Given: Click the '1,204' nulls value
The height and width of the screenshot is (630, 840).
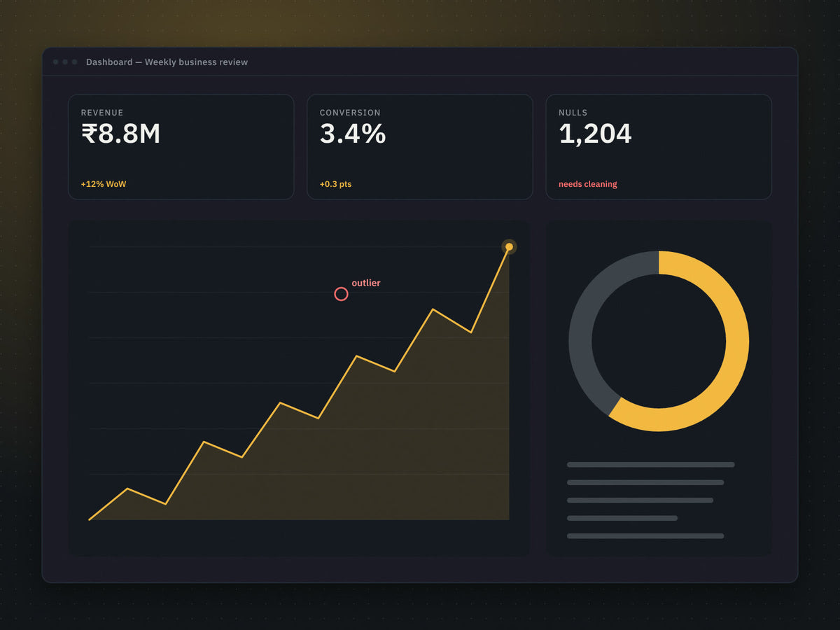Looking at the screenshot, I should click(595, 134).
